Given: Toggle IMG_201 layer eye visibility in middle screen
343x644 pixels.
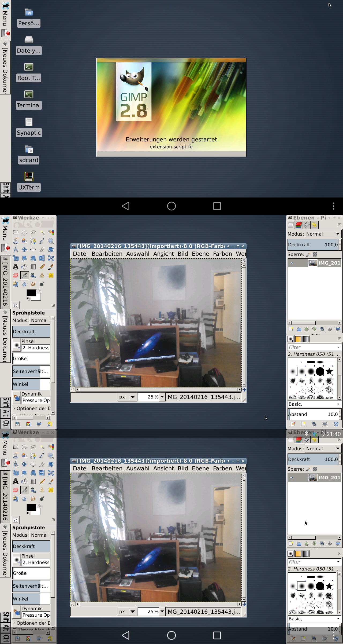Looking at the screenshot, I should pyautogui.click(x=292, y=263).
